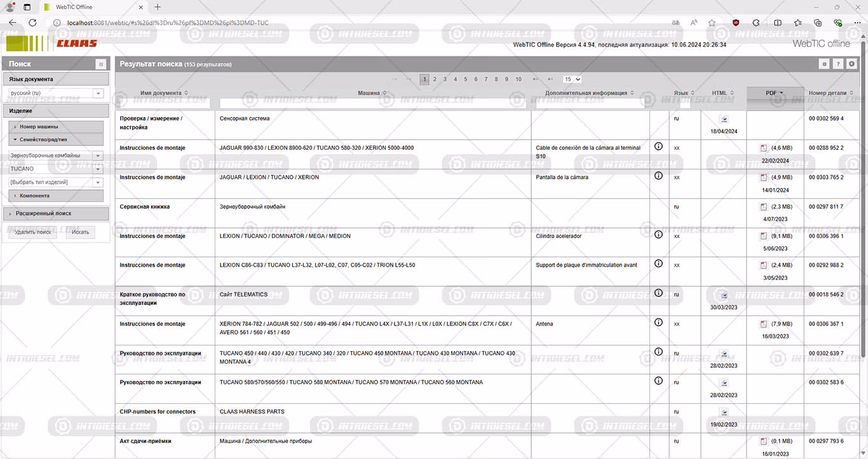Open PDF icon for Cilindro acelerador

pos(763,236)
